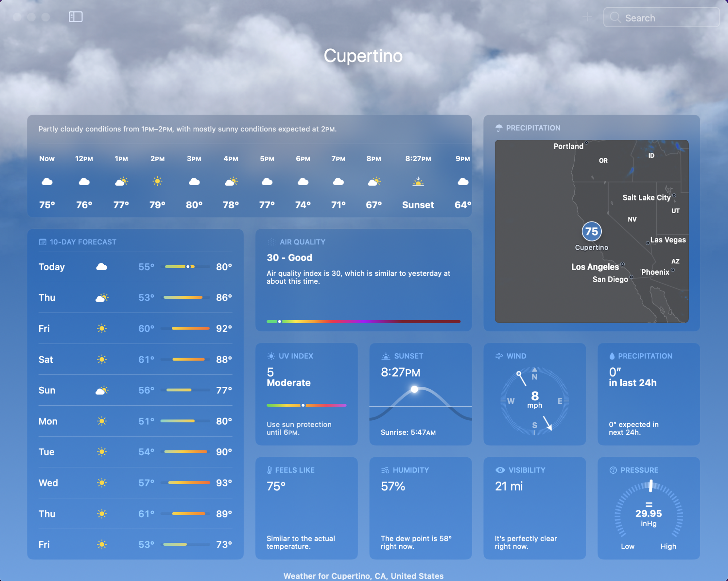This screenshot has width=728, height=581.
Task: Click the calendar icon beside 10-Day Forecast
Action: pyautogui.click(x=42, y=241)
